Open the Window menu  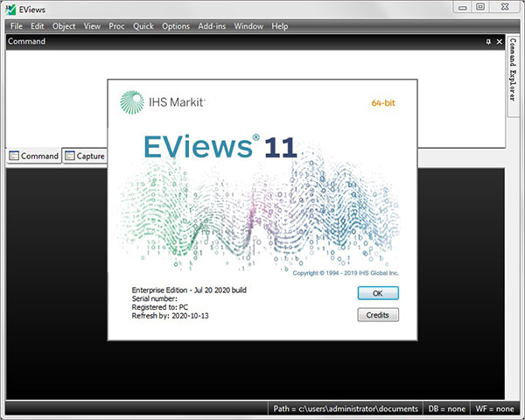248,26
